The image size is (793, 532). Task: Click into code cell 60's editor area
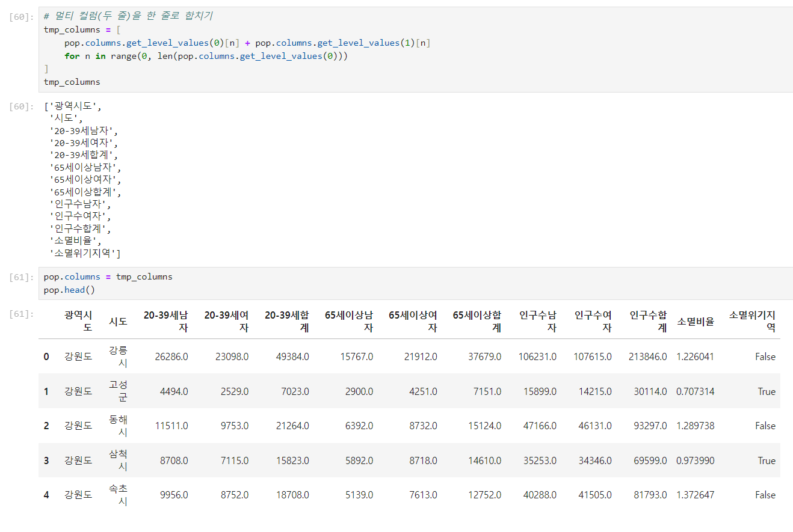pos(416,49)
